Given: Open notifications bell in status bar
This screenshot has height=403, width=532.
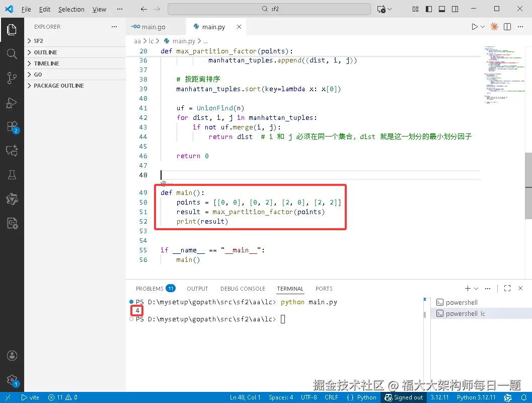Looking at the screenshot, I should (524, 397).
